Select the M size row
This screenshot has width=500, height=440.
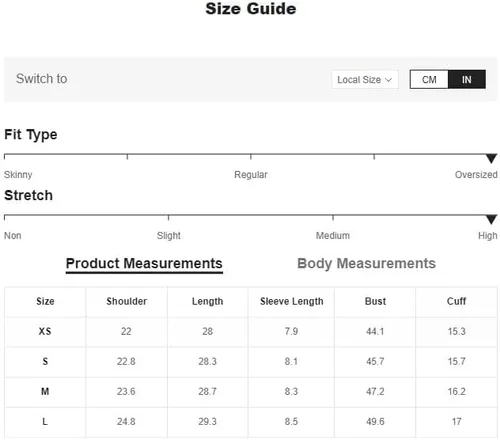click(x=251, y=392)
